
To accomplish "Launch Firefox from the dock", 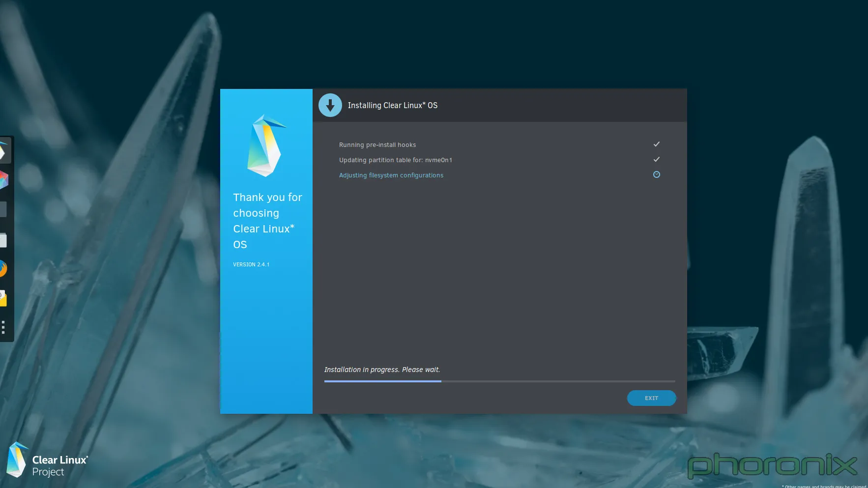I will pos(4,269).
